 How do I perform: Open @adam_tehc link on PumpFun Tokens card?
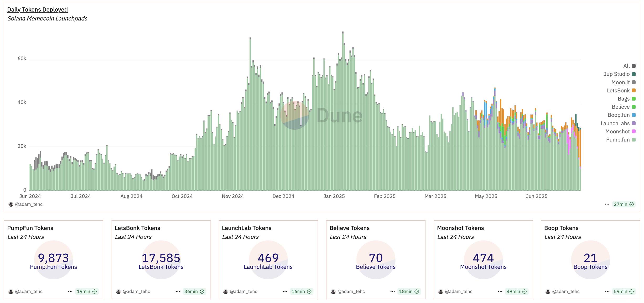[29, 291]
